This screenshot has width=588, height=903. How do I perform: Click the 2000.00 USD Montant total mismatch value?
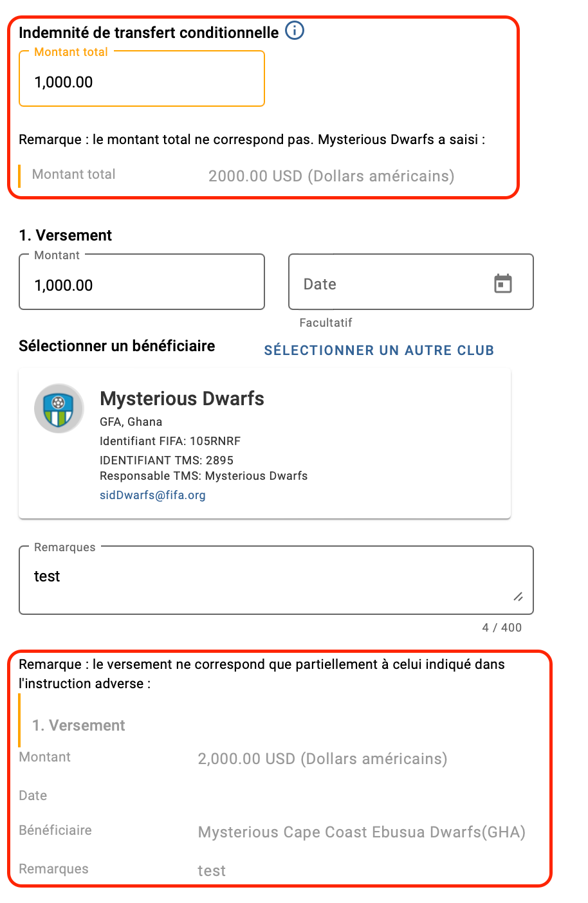coord(331,176)
